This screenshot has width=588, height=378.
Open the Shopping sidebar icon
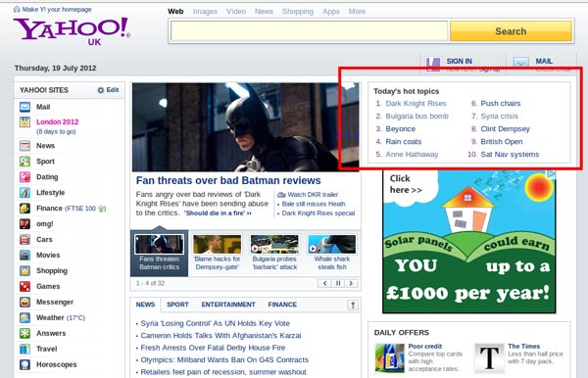coord(25,271)
